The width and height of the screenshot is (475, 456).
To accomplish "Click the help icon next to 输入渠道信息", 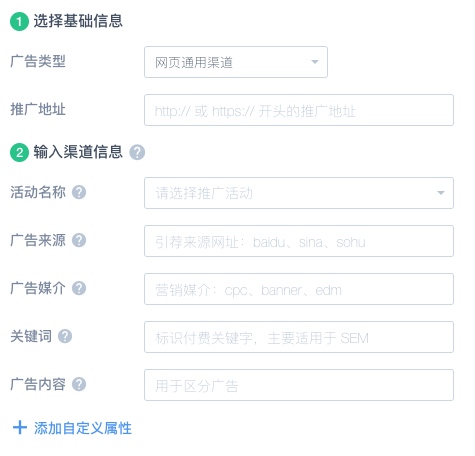I will (137, 152).
